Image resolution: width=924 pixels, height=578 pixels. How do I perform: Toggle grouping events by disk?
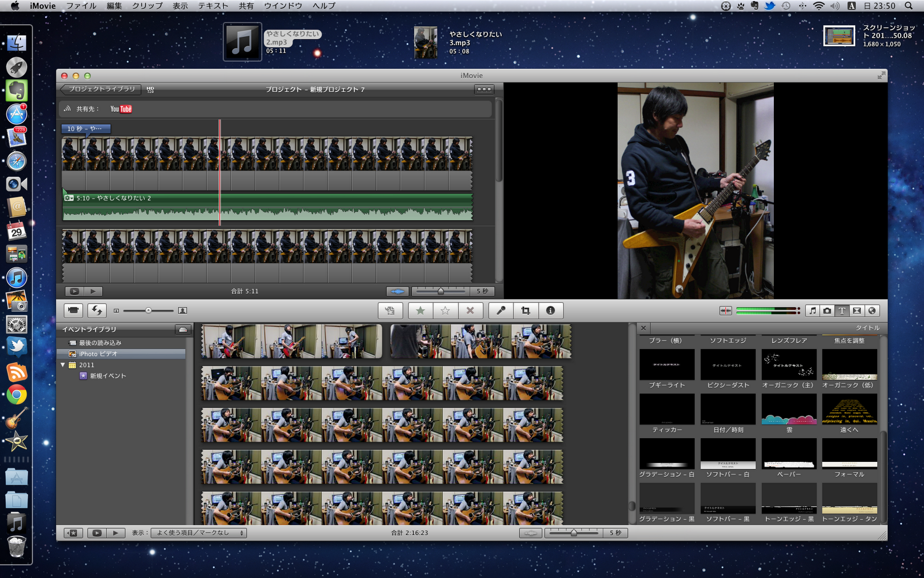click(183, 329)
